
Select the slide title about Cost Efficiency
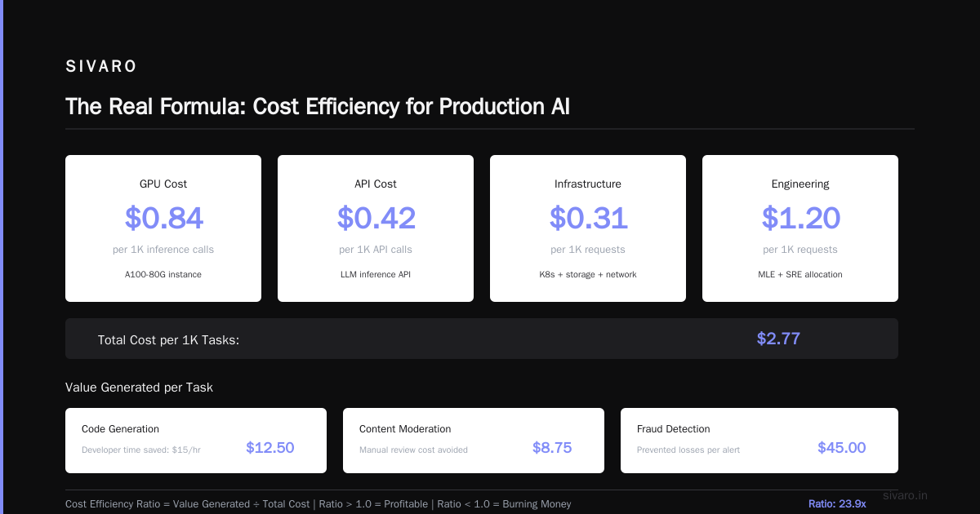tap(318, 107)
